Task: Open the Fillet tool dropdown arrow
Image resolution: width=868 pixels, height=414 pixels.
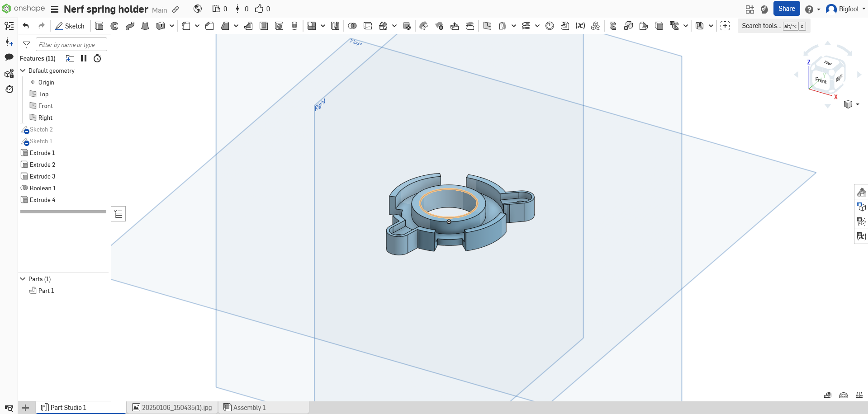Action: point(197,26)
